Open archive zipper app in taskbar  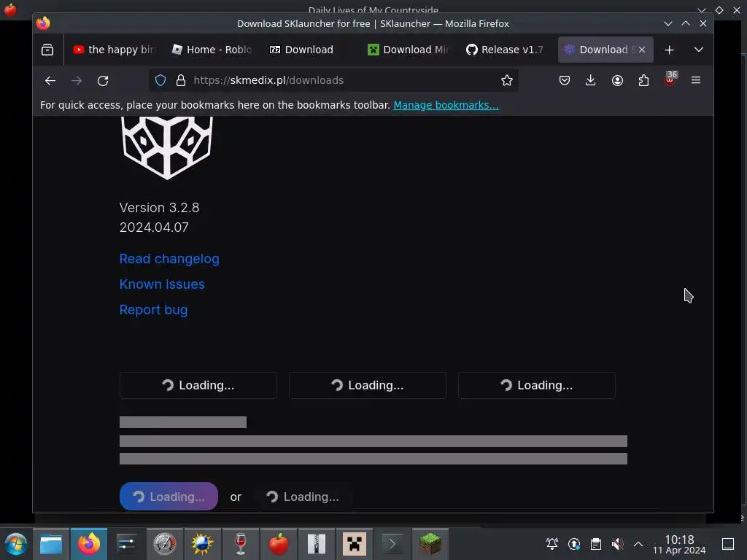[317, 544]
